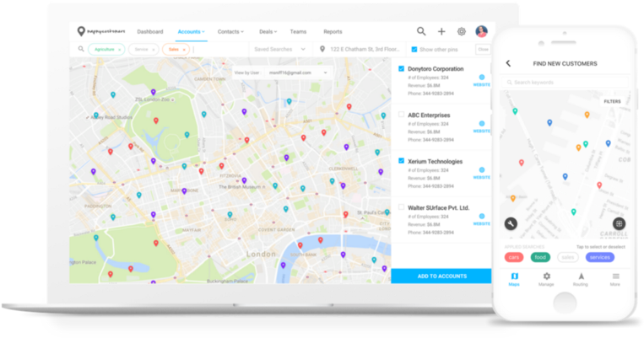Tap the Routing arrow tab on phone
The width and height of the screenshot is (644, 338).
[581, 279]
